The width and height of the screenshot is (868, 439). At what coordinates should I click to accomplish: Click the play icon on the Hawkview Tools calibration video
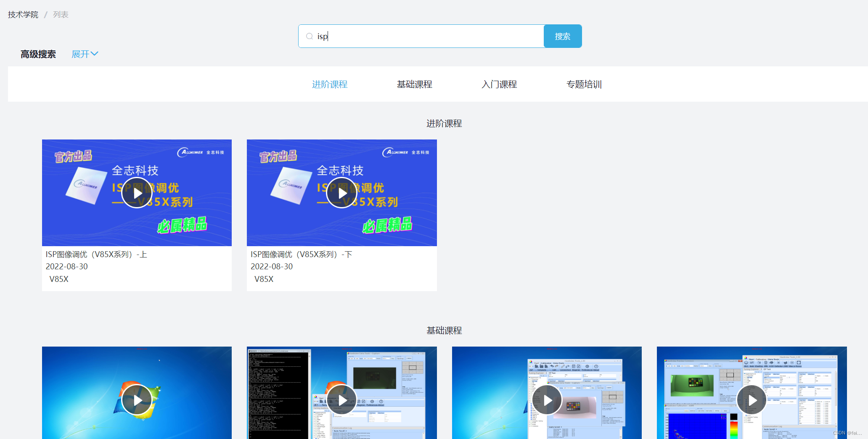tap(547, 400)
